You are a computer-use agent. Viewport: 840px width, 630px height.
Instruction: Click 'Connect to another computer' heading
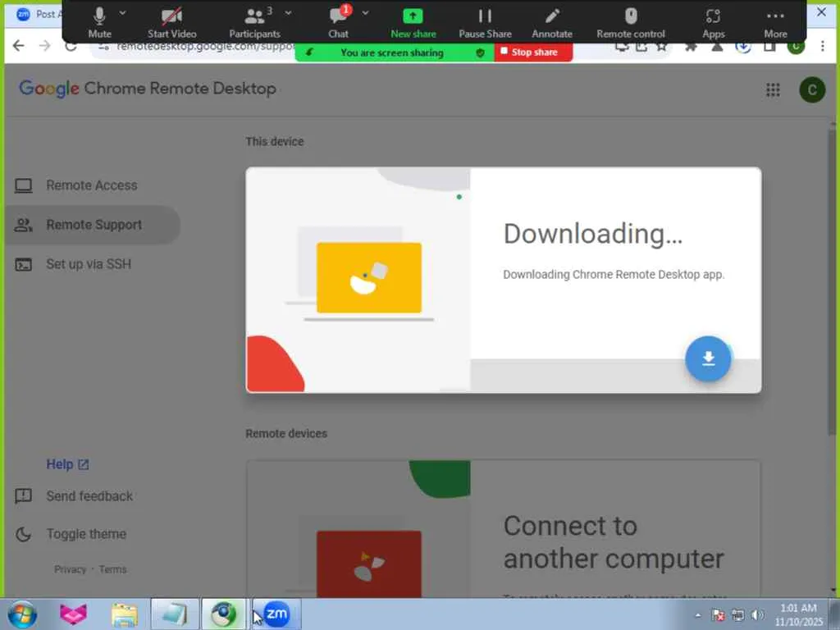[614, 542]
